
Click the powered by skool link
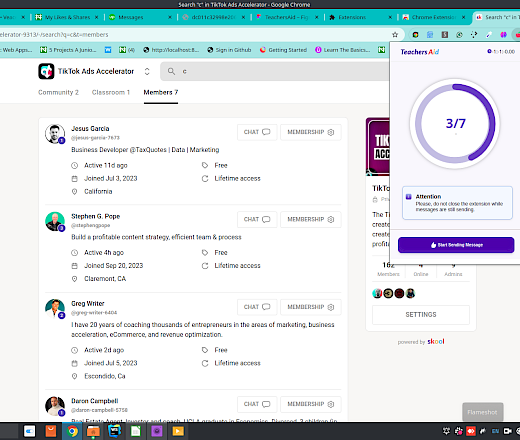click(x=421, y=342)
